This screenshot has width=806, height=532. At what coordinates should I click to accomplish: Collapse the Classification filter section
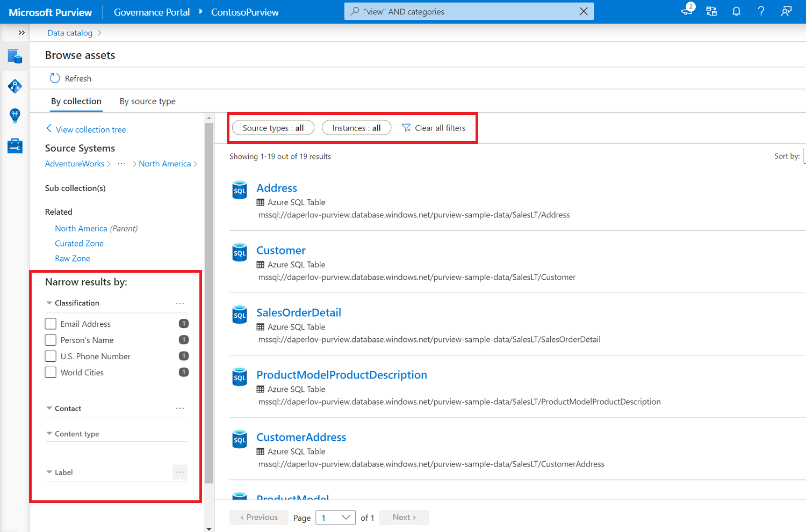[49, 303]
